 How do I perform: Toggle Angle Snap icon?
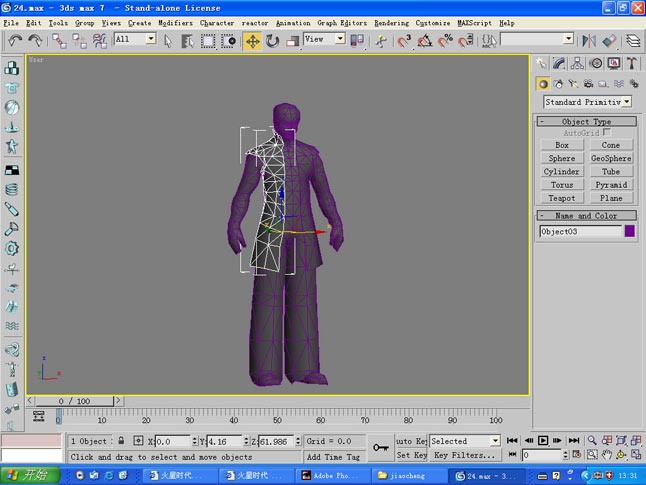click(424, 41)
